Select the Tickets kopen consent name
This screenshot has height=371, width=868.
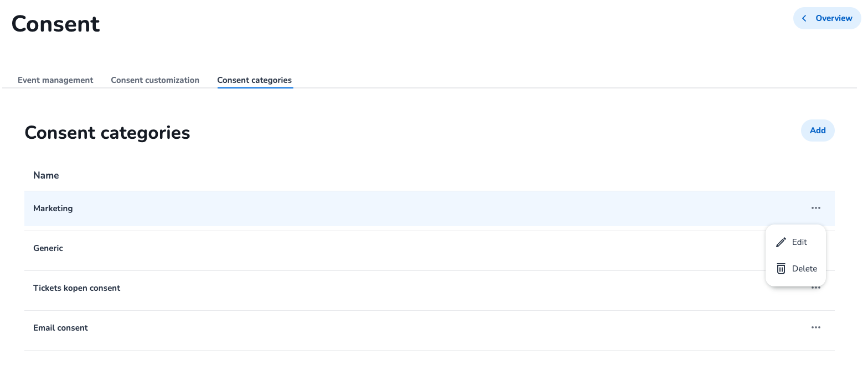click(x=77, y=288)
